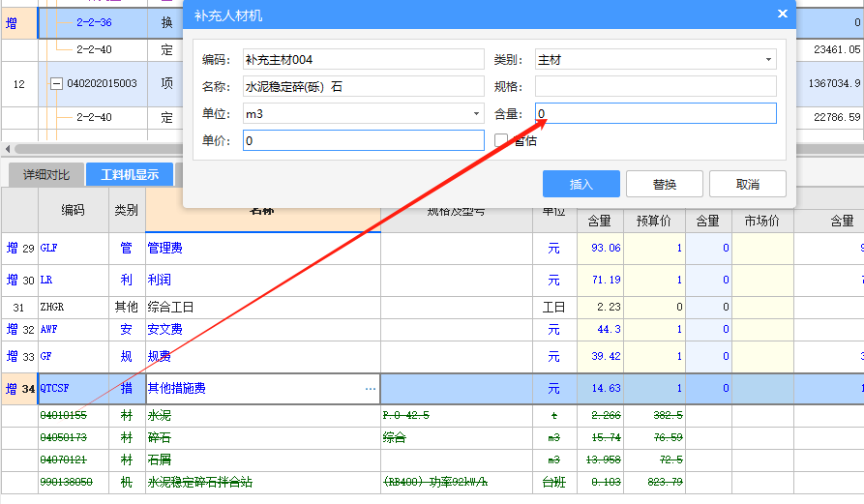Click the struck-through code 04010155
Viewport: 864px width, 504px height.
pos(63,415)
